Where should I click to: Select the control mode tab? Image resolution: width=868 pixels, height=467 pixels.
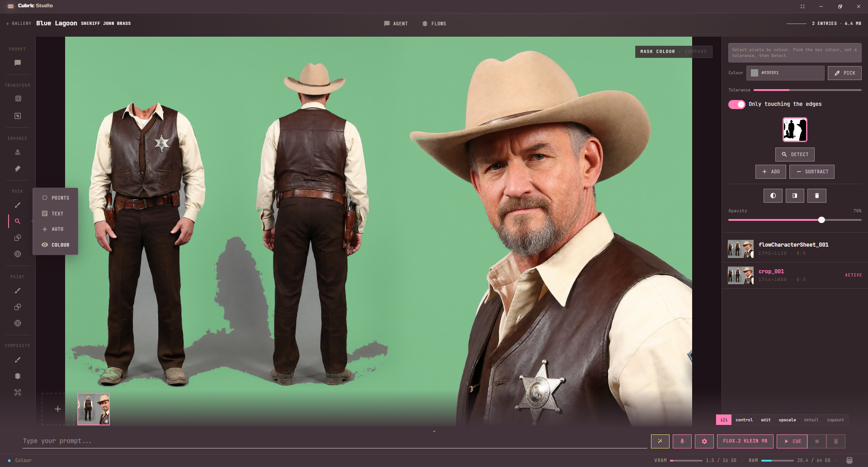[744, 420]
